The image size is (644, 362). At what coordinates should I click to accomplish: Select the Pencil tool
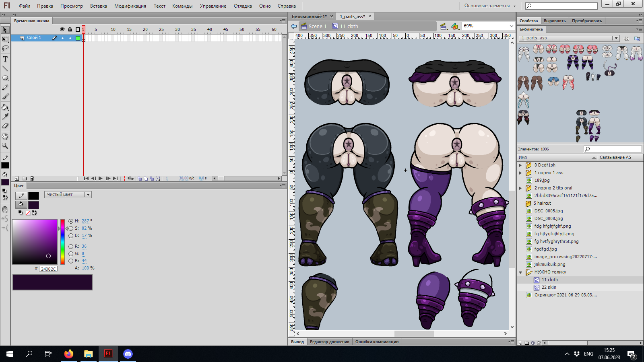(x=5, y=87)
